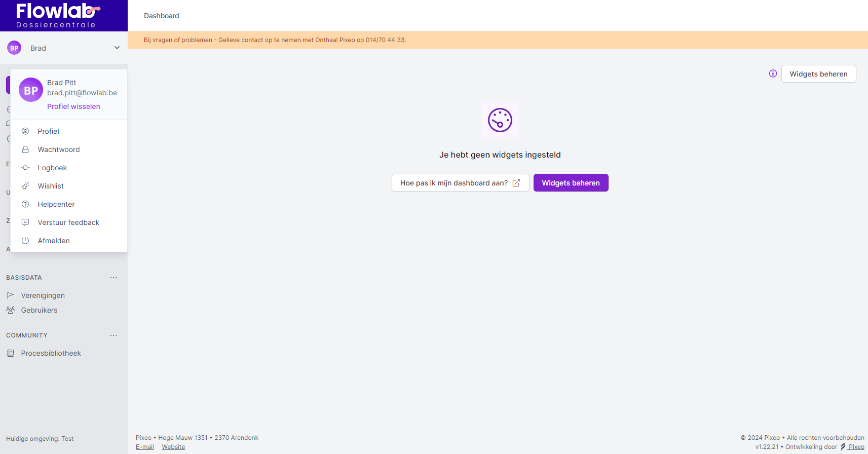Select Logboek from the user menu
The height and width of the screenshot is (454, 868).
52,168
